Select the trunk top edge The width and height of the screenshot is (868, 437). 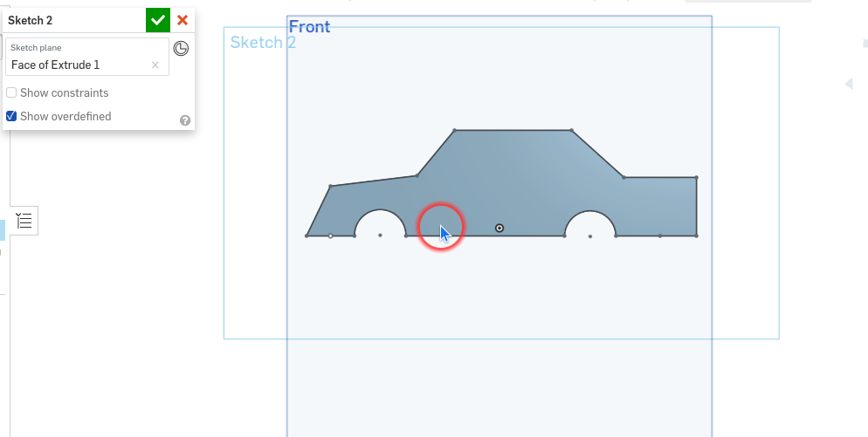point(660,178)
